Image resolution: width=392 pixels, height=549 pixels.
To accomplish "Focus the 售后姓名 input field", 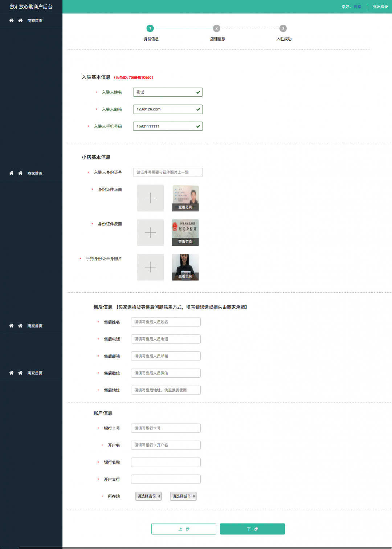I will click(166, 322).
